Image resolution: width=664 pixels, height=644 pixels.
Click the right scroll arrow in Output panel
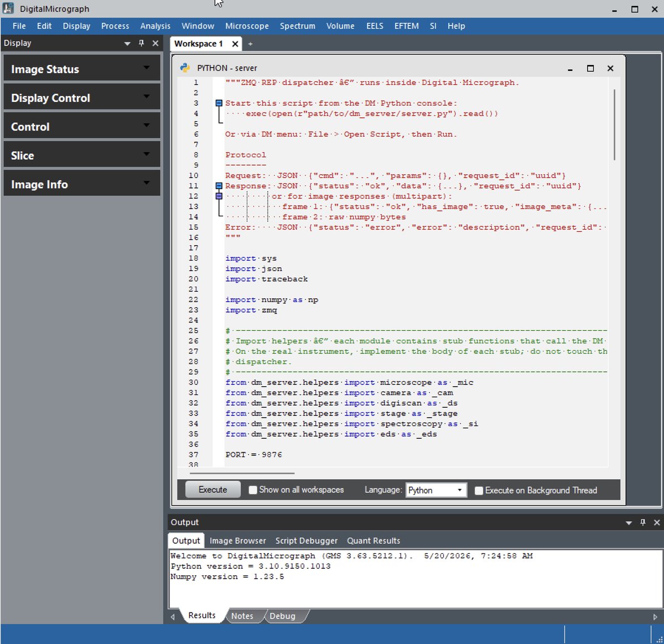655,616
